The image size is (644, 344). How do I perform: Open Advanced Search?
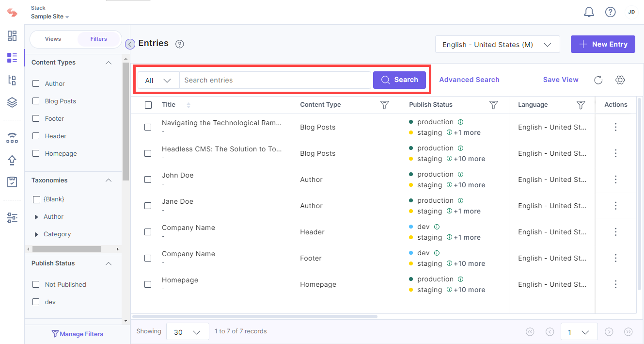click(469, 80)
